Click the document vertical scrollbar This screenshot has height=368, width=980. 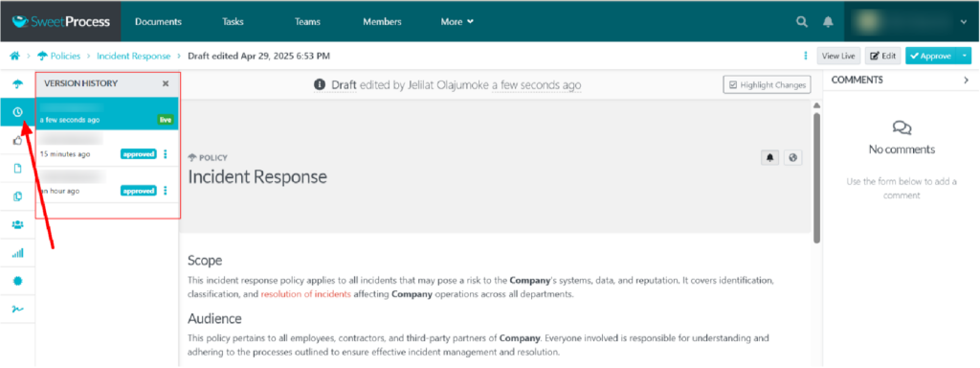pyautogui.click(x=816, y=177)
